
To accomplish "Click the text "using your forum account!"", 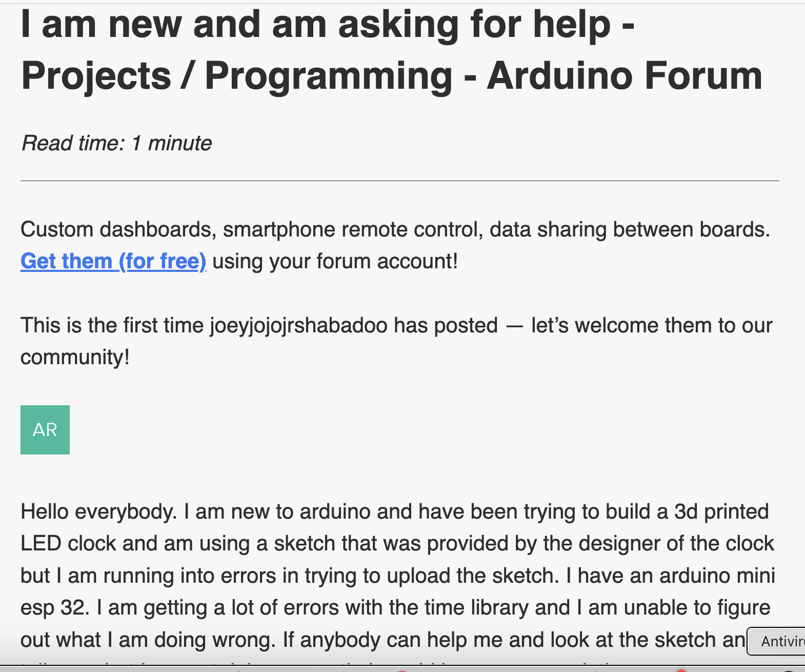I will (x=335, y=261).
